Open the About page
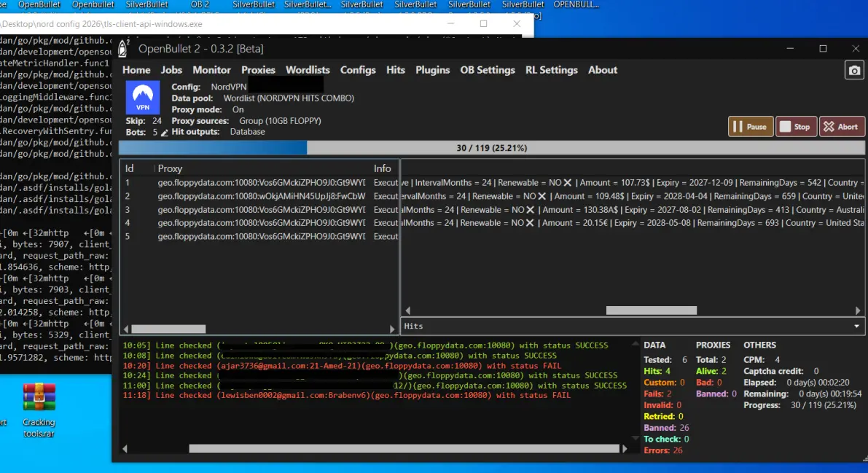The height and width of the screenshot is (473, 868). [602, 70]
